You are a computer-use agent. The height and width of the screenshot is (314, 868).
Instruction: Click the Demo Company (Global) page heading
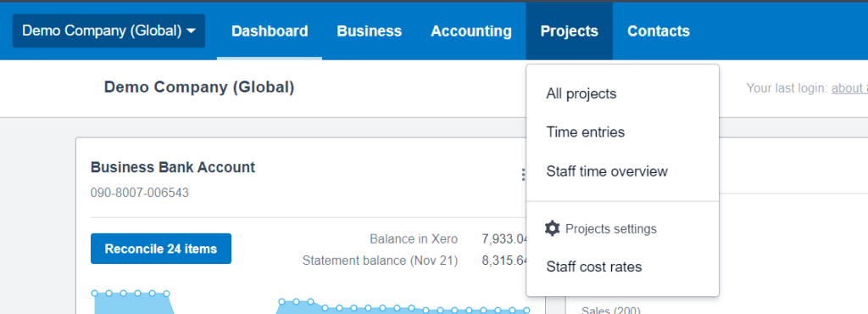pos(199,87)
